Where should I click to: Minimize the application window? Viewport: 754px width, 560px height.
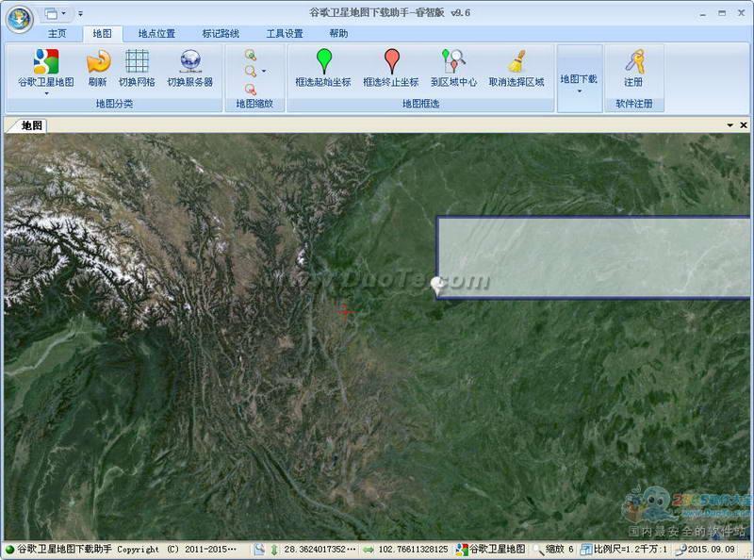click(703, 14)
